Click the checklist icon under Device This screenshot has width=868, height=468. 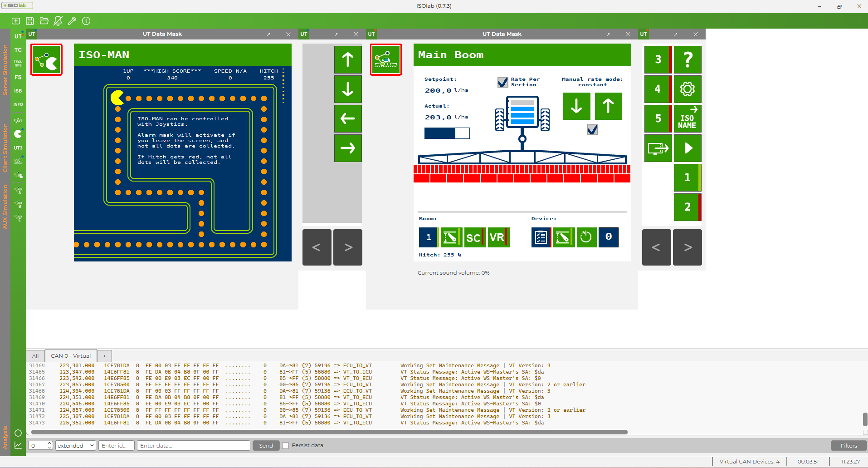coord(541,237)
